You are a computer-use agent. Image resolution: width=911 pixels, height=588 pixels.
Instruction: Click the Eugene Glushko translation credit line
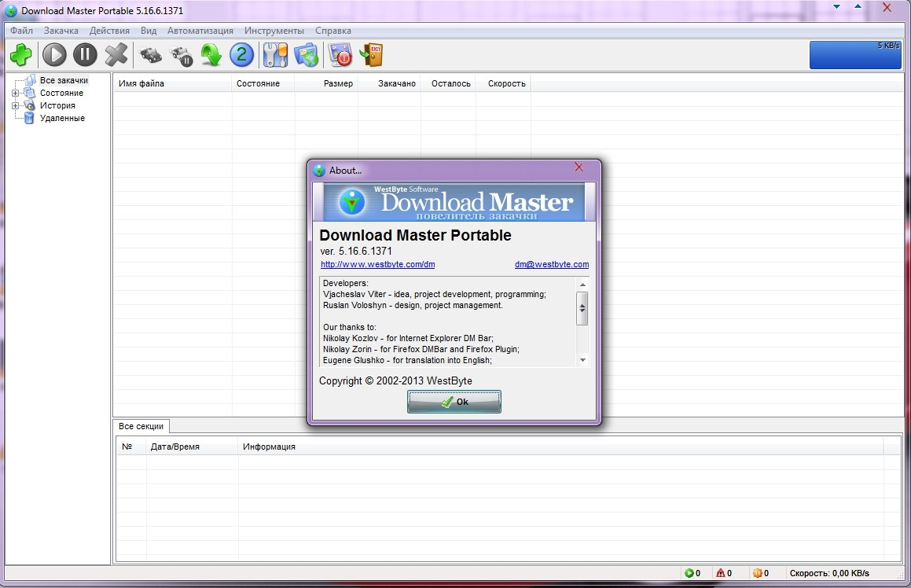pyautogui.click(x=407, y=360)
